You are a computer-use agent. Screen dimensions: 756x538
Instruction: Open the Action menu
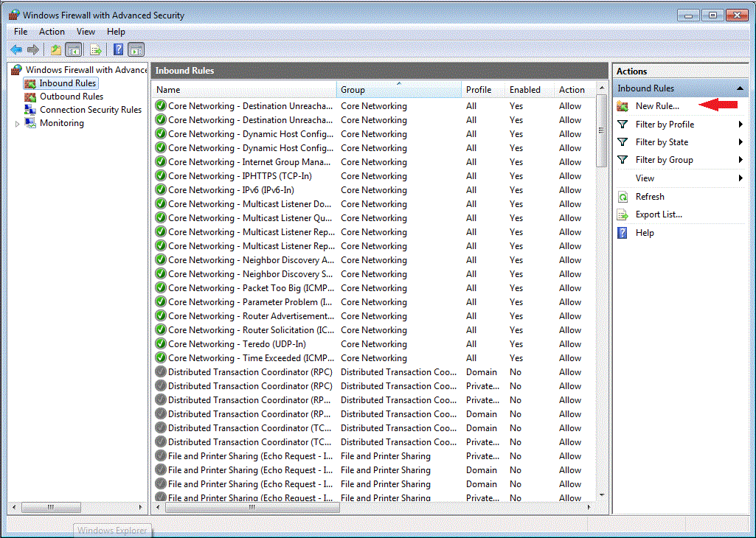coord(52,32)
